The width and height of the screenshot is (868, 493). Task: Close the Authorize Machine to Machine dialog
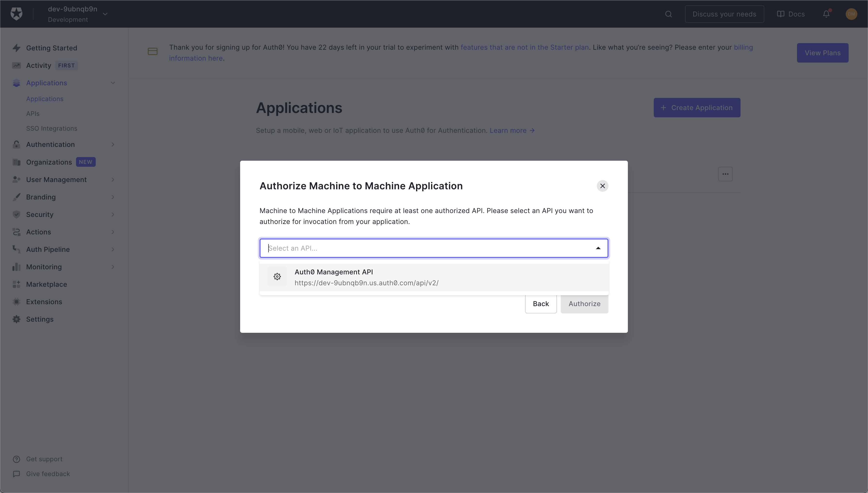point(602,186)
